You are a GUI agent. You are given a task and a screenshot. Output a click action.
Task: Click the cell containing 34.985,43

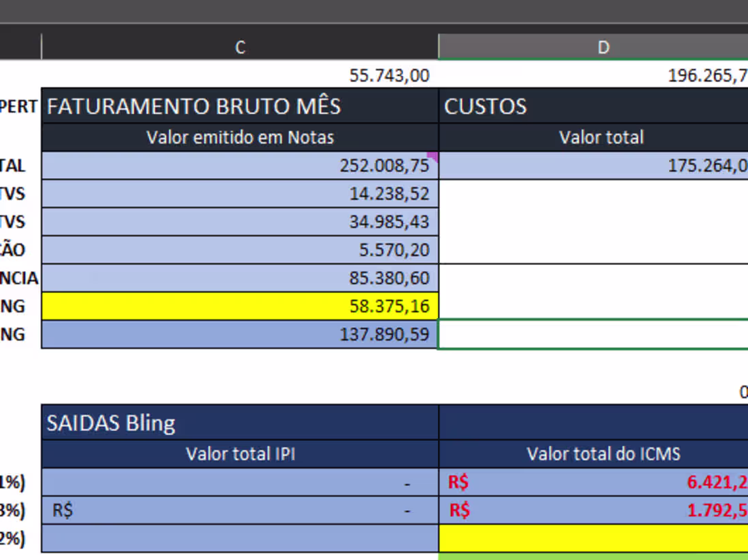pos(239,222)
